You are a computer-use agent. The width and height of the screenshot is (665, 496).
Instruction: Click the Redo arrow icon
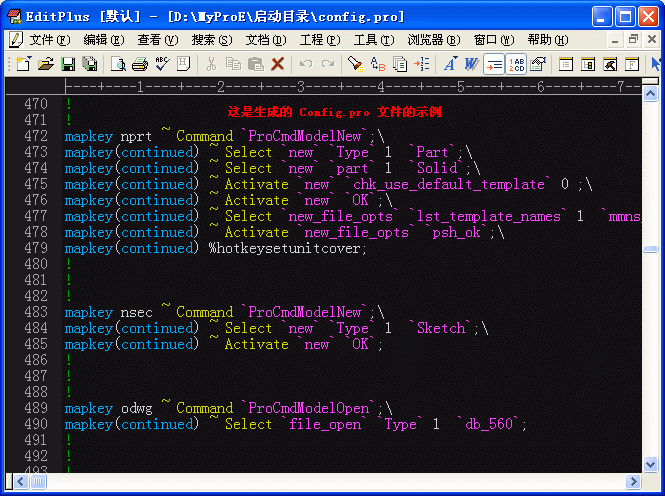pos(327,64)
